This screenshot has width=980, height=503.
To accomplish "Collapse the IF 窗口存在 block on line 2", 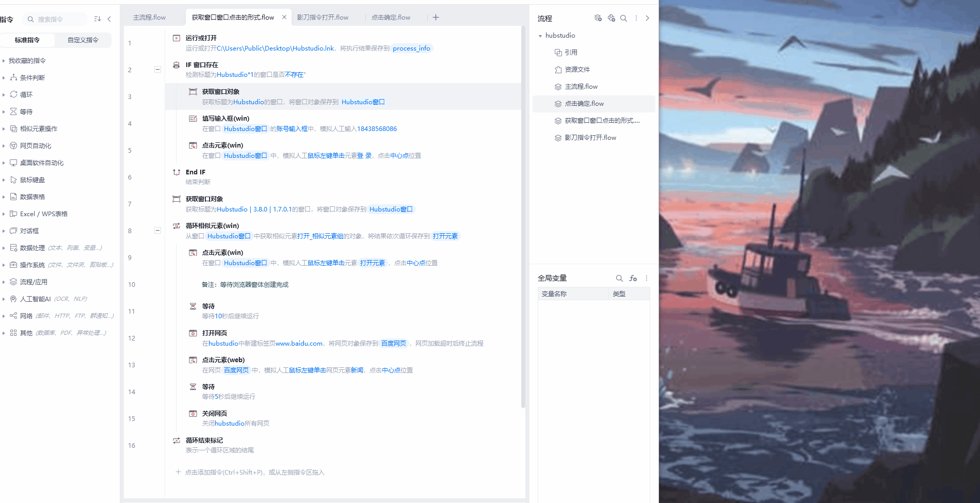I will [157, 70].
